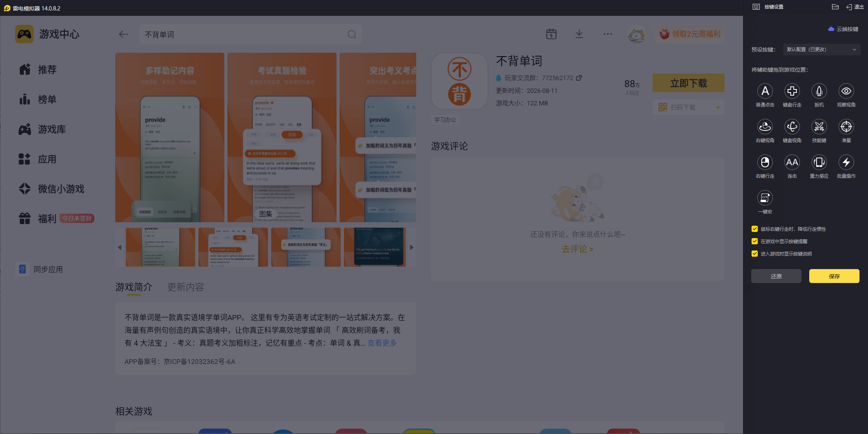868x434 pixels.
Task: Select the 键盘行走 D-pad key icon
Action: [792, 91]
